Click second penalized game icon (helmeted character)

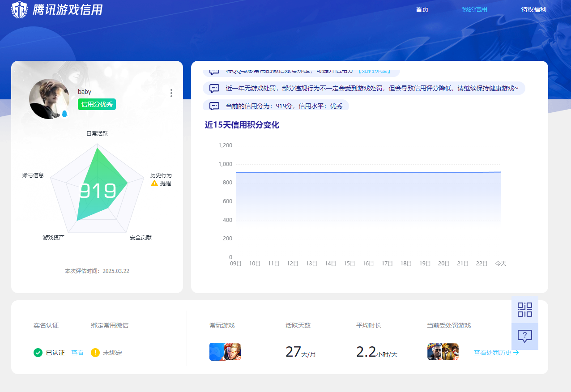click(450, 352)
